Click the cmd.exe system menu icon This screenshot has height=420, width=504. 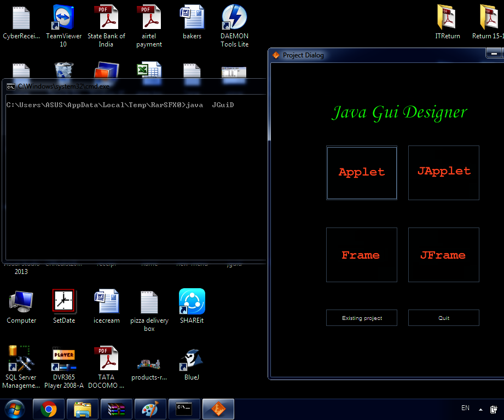tap(11, 87)
